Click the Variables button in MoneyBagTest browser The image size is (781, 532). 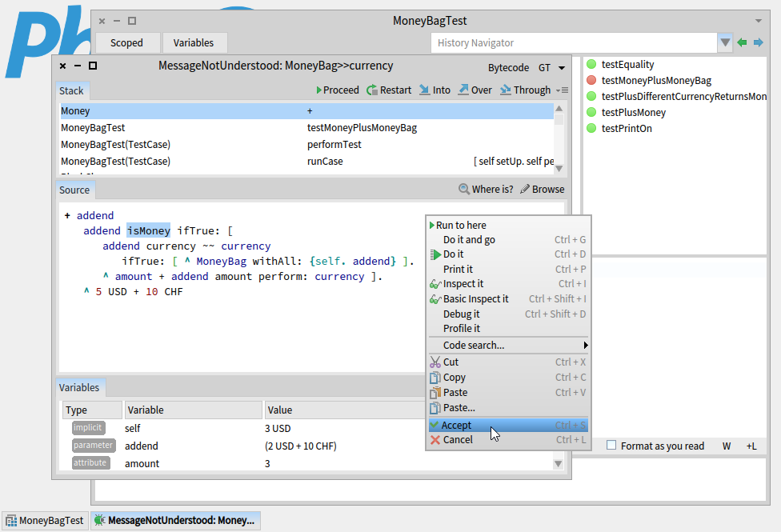tap(194, 43)
